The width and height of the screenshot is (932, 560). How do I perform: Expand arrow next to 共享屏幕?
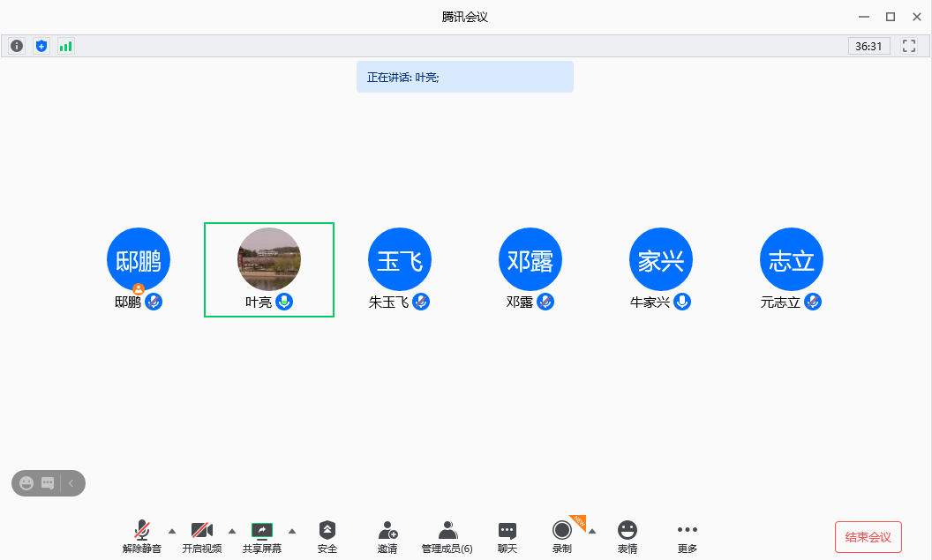pos(292,531)
